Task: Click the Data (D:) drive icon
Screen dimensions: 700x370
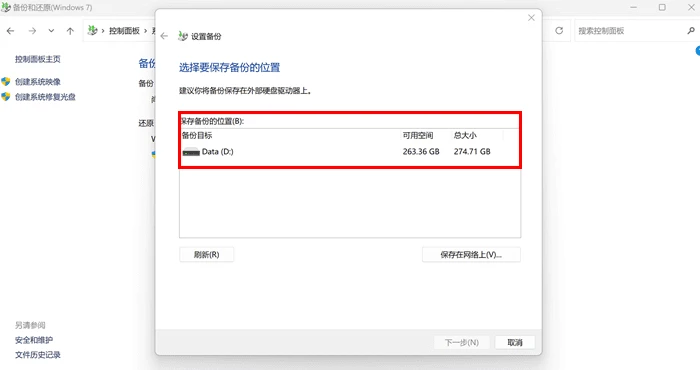Action: click(191, 152)
